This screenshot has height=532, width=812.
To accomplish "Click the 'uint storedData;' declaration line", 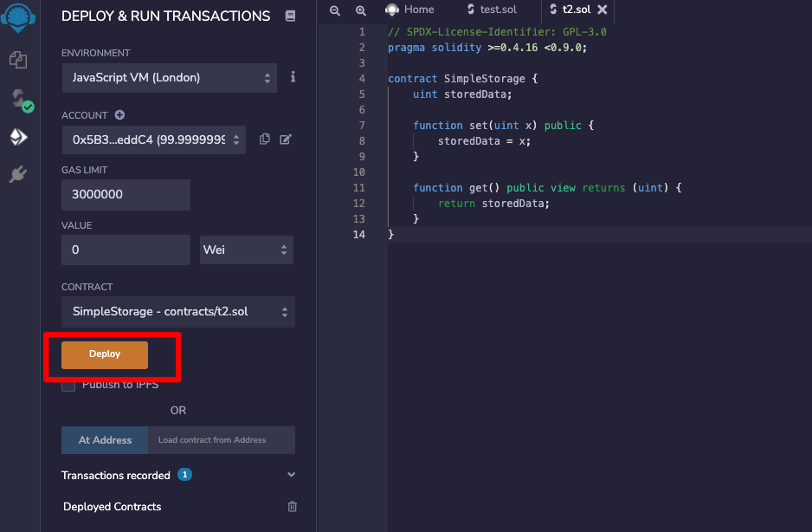I will (x=462, y=94).
